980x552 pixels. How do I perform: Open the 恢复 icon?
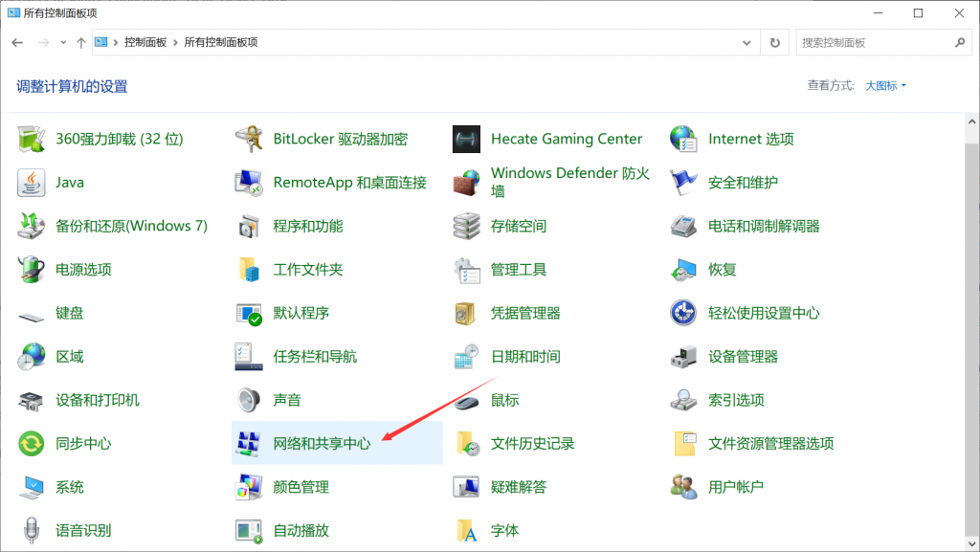pyautogui.click(x=683, y=269)
